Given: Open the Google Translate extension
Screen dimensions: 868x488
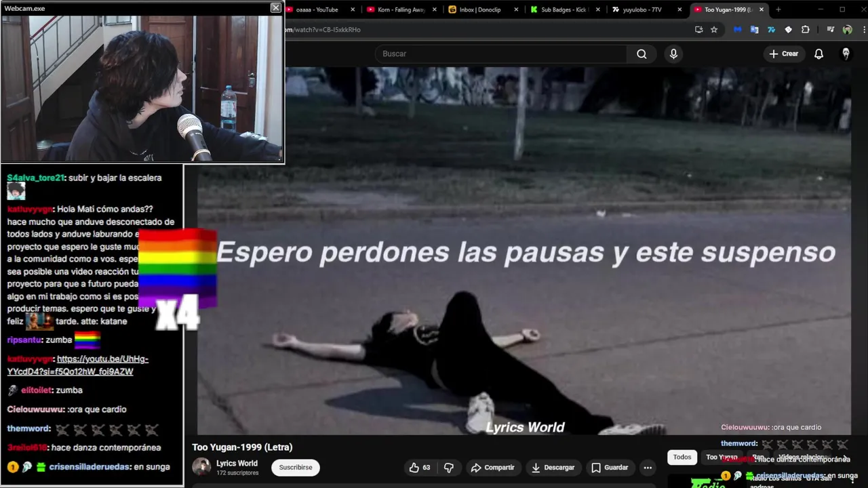Looking at the screenshot, I should (754, 30).
